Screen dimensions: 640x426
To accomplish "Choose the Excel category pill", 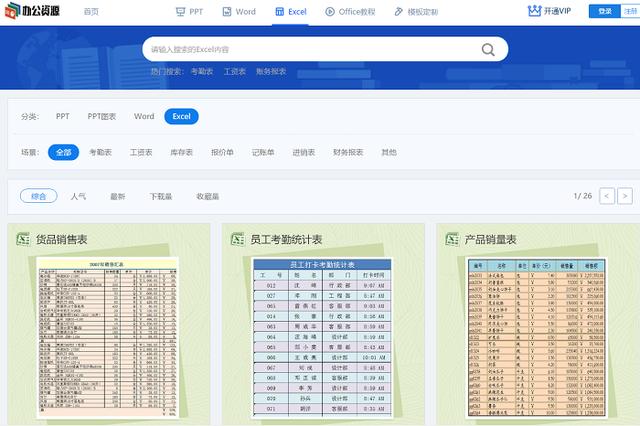I will pyautogui.click(x=182, y=116).
